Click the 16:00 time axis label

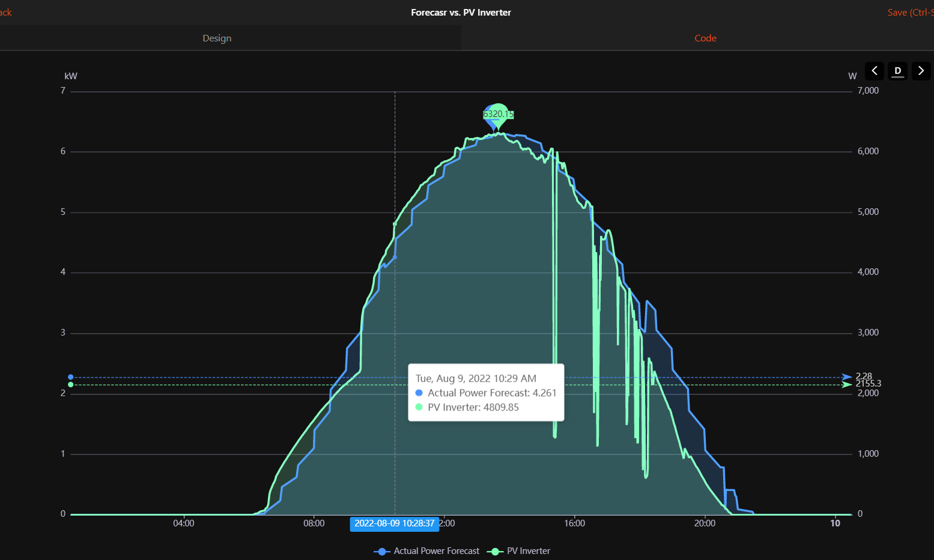tap(574, 523)
